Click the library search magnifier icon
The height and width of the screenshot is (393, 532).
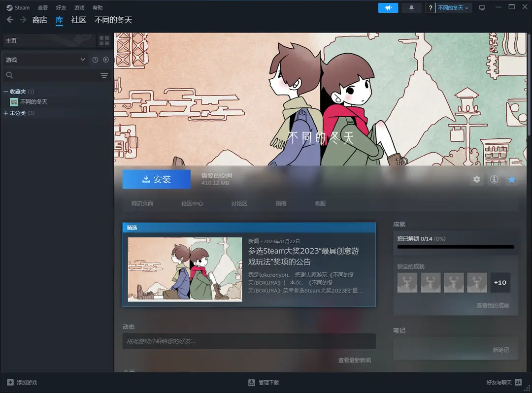pos(9,75)
